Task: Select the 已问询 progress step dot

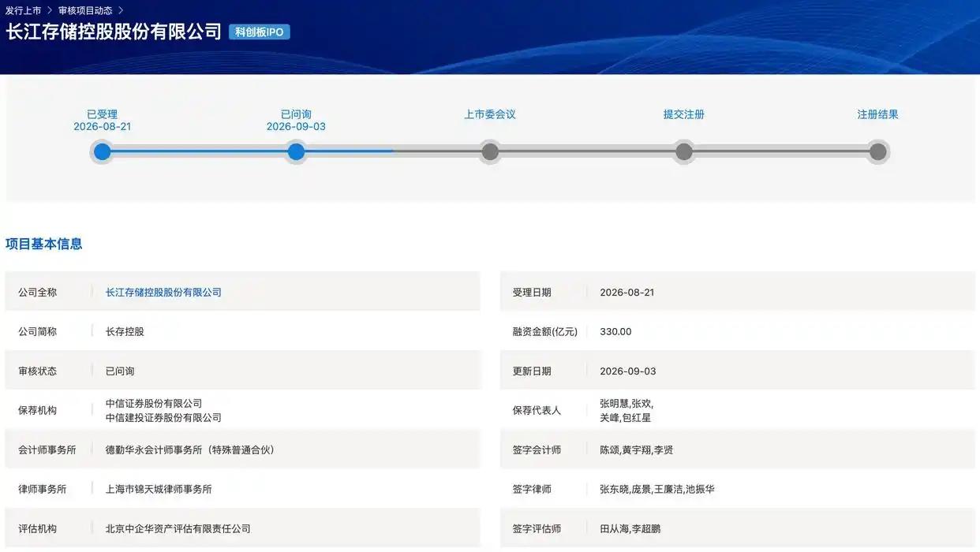Action: [296, 151]
